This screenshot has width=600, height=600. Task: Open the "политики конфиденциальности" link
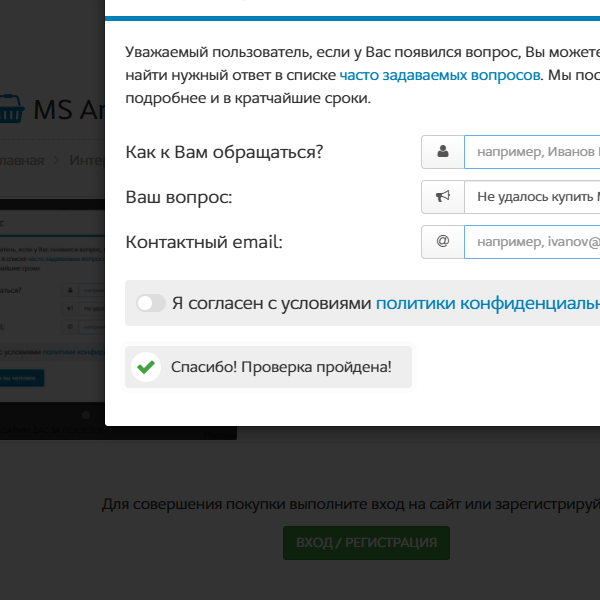point(487,303)
